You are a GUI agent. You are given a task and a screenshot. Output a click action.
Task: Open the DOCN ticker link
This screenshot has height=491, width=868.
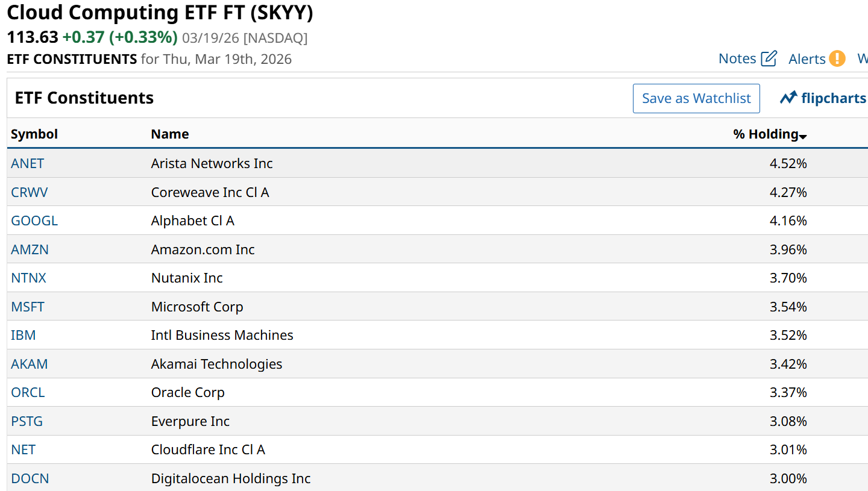[x=30, y=478]
